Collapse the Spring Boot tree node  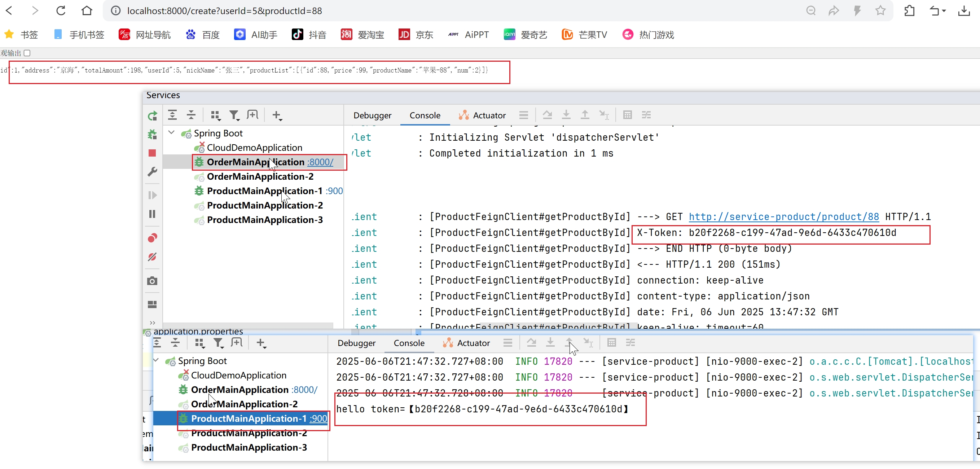(172, 132)
